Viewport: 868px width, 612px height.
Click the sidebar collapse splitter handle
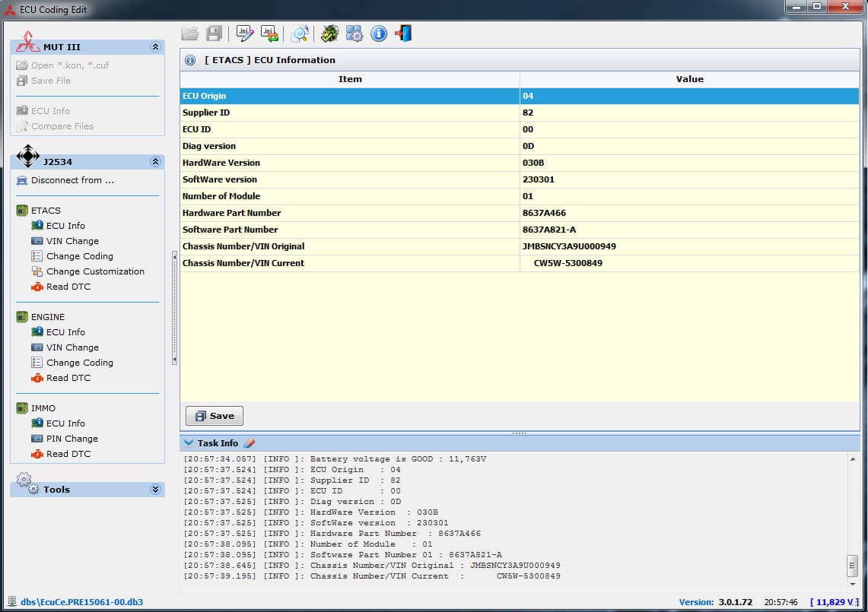click(x=174, y=308)
